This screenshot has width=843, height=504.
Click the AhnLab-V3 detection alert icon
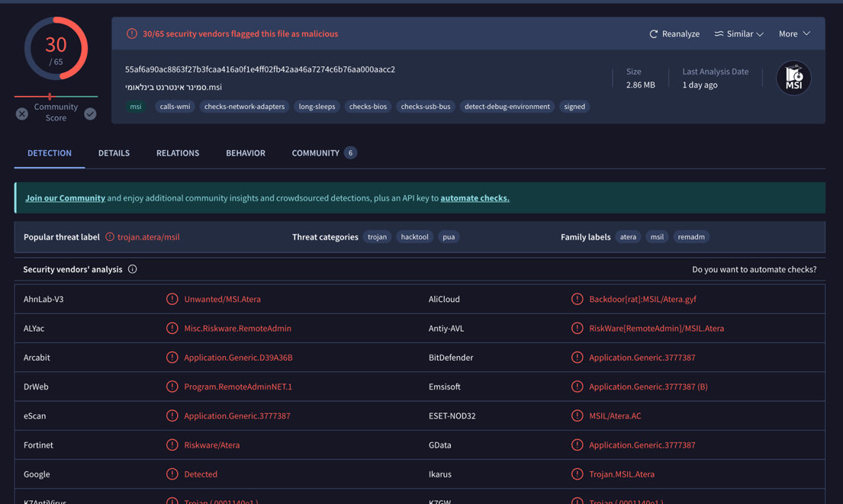[x=172, y=300]
